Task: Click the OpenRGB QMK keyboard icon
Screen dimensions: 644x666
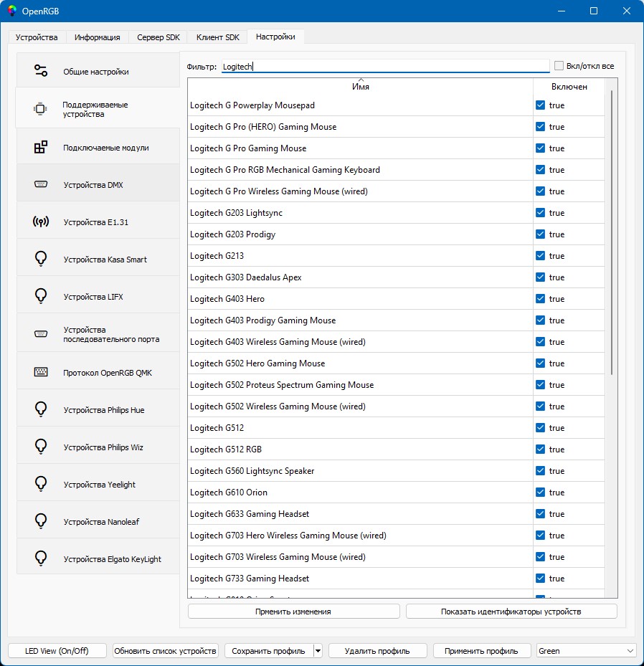Action: click(41, 372)
